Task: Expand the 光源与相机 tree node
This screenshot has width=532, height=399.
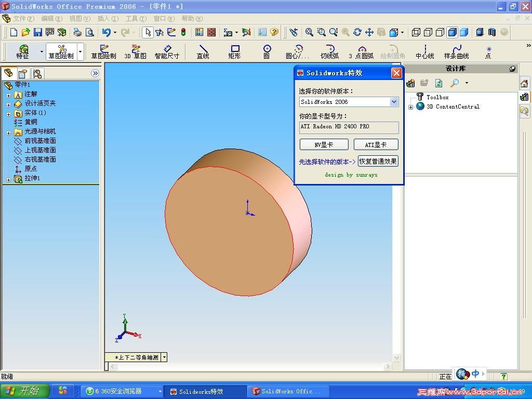Action: pos(8,134)
